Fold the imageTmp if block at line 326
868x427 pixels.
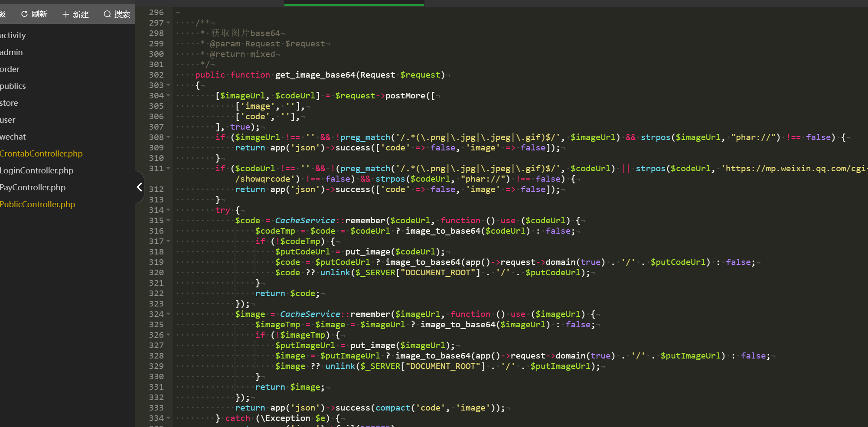168,335
